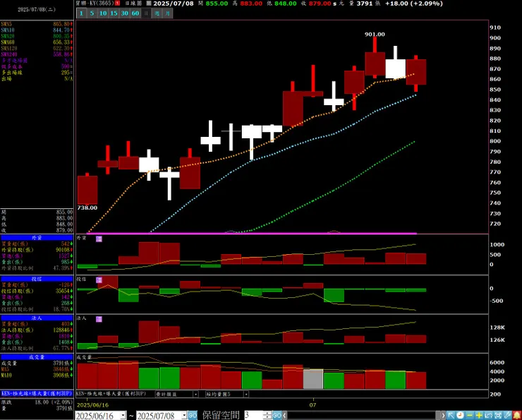Screen dimensions: 522x420
Task: Click the 成交量 label inside the volume chart
Action: [84, 357]
